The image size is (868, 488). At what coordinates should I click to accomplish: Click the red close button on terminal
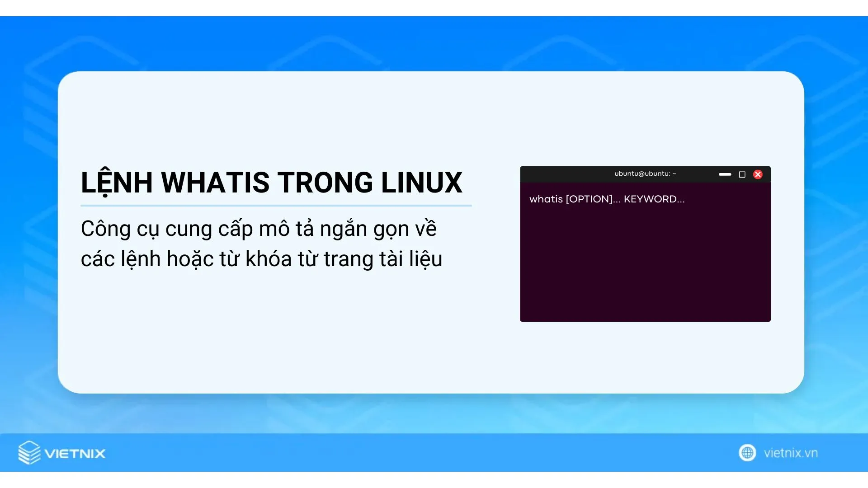[x=758, y=174]
